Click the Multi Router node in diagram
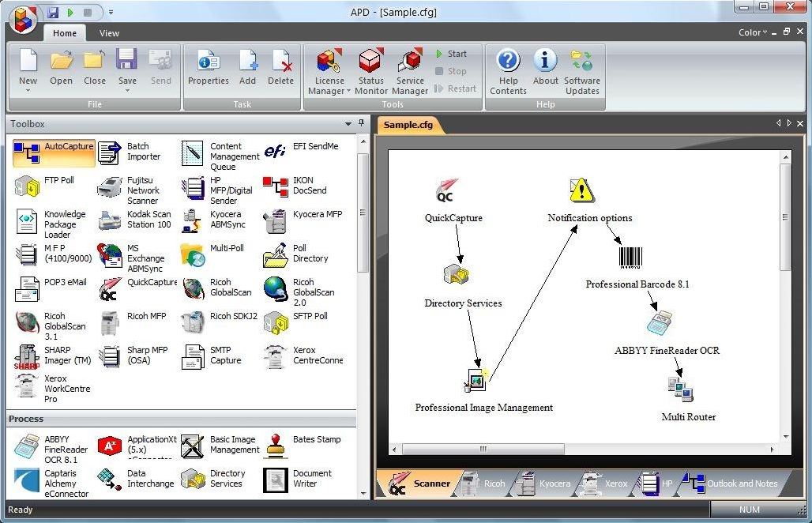The image size is (812, 523). tap(680, 389)
